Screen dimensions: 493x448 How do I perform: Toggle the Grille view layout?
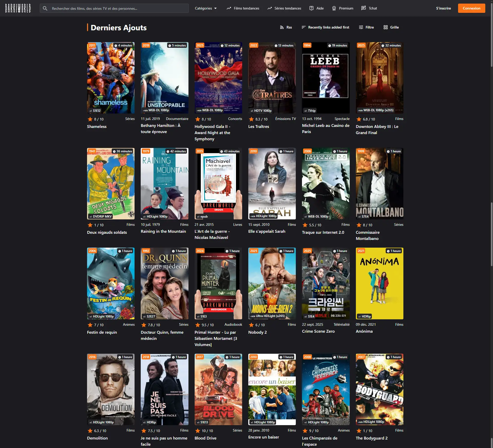click(x=391, y=27)
